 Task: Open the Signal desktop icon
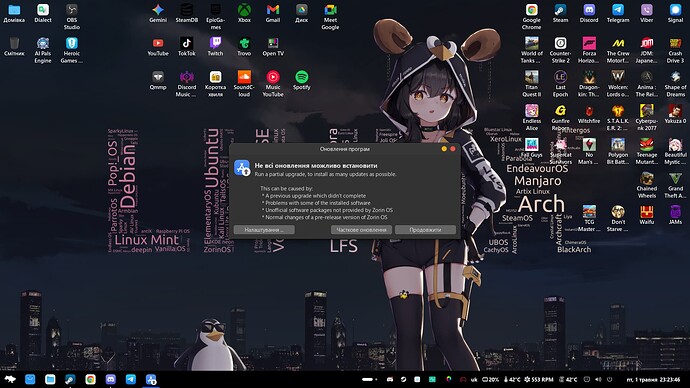pyautogui.click(x=675, y=13)
